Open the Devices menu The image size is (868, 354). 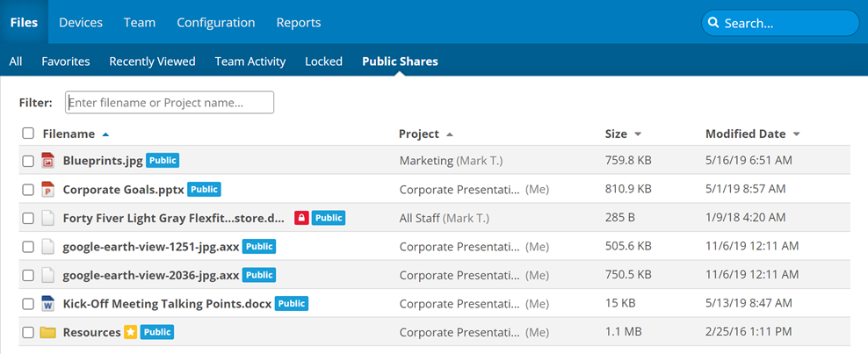[81, 23]
